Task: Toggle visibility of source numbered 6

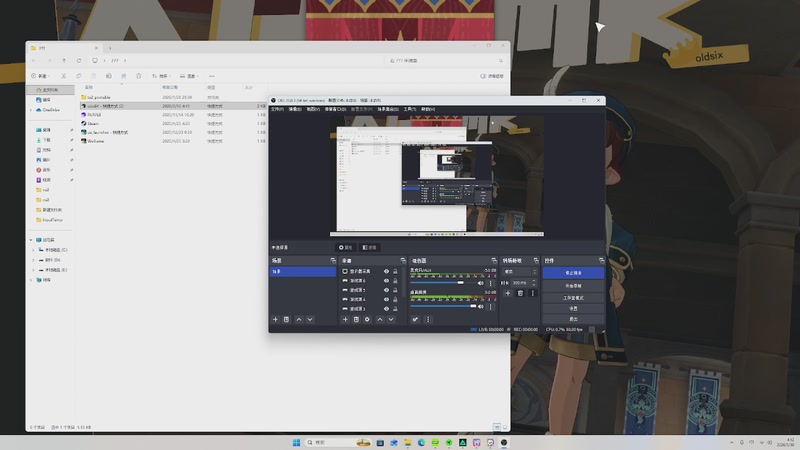Action: (386, 281)
